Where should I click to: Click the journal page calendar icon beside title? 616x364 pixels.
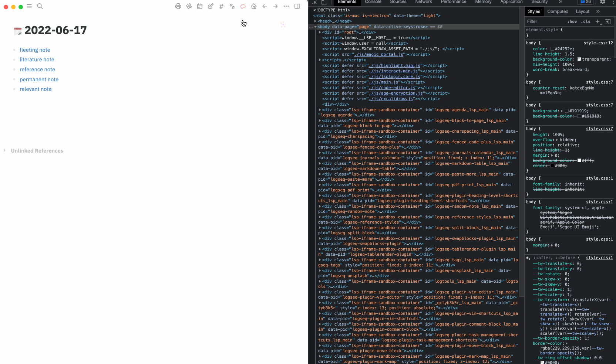tap(18, 31)
